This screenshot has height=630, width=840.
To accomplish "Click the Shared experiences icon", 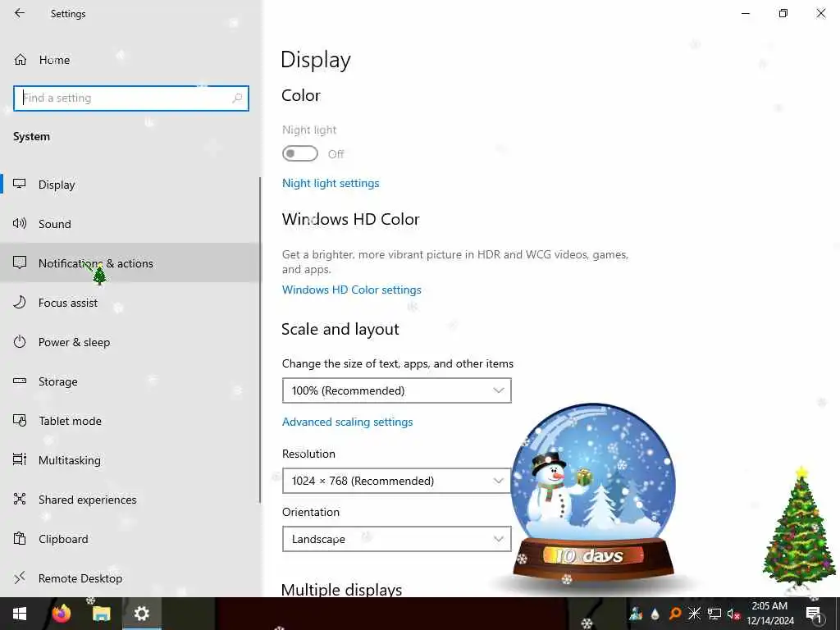I will click(20, 500).
